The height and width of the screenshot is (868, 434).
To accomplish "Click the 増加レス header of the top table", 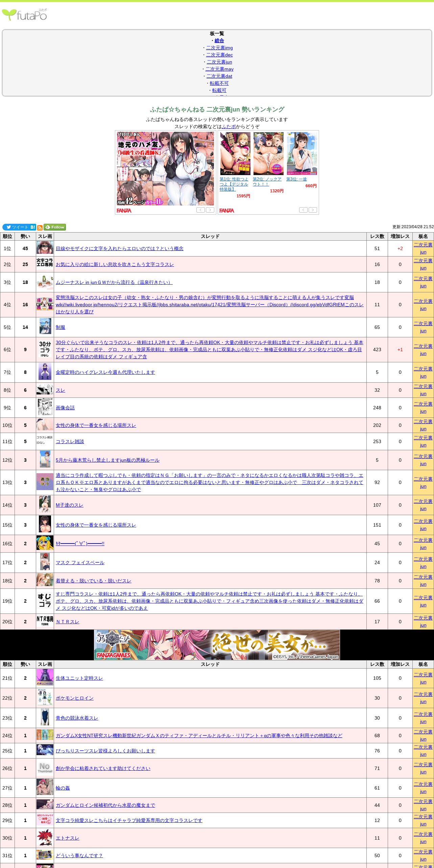I will coord(400,236).
